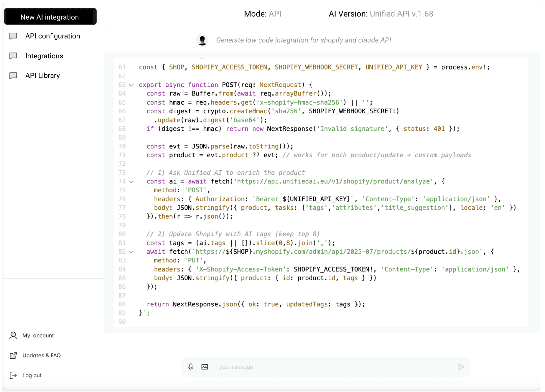Click 'title_suggestion' in the tasks array

tap(415, 208)
